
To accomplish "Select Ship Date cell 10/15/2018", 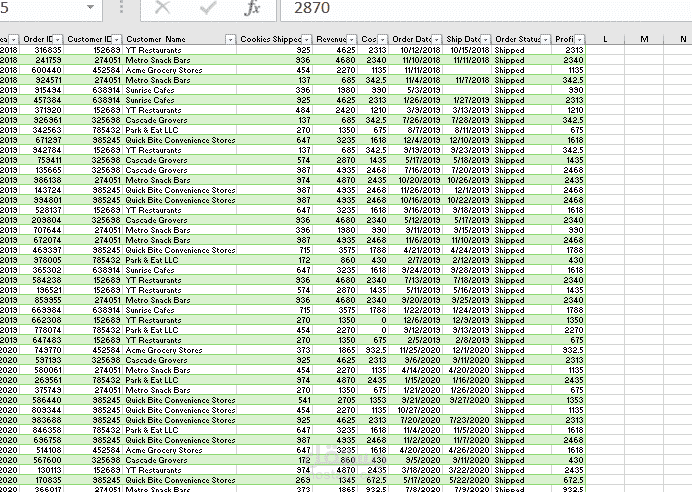I will coord(466,50).
